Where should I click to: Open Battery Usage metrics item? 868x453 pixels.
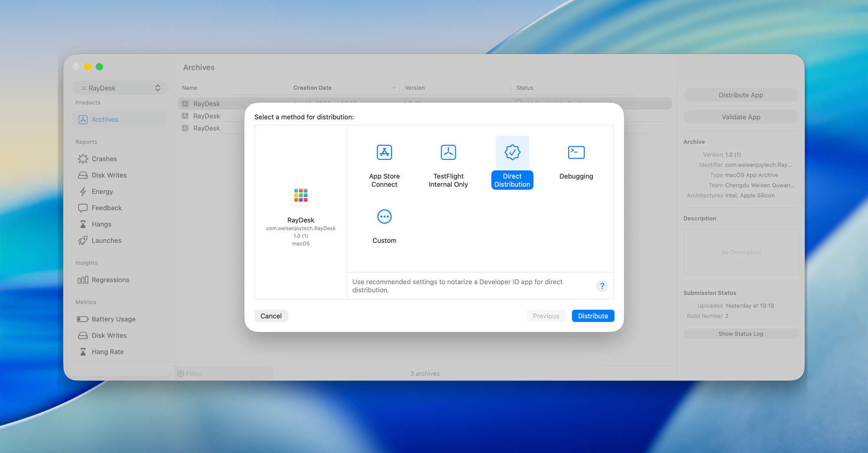tap(113, 319)
